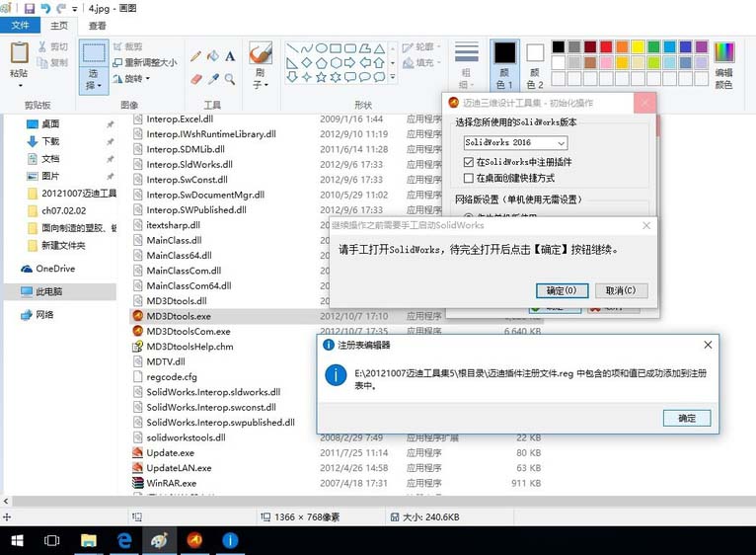The width and height of the screenshot is (756, 555).
Task: Choose the Five-point star shape
Action: click(321, 77)
